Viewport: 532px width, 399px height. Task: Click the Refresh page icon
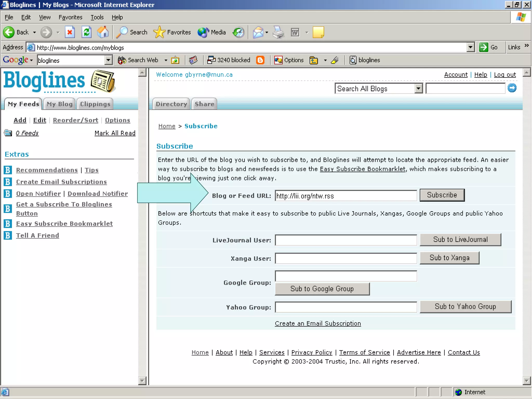pos(87,32)
